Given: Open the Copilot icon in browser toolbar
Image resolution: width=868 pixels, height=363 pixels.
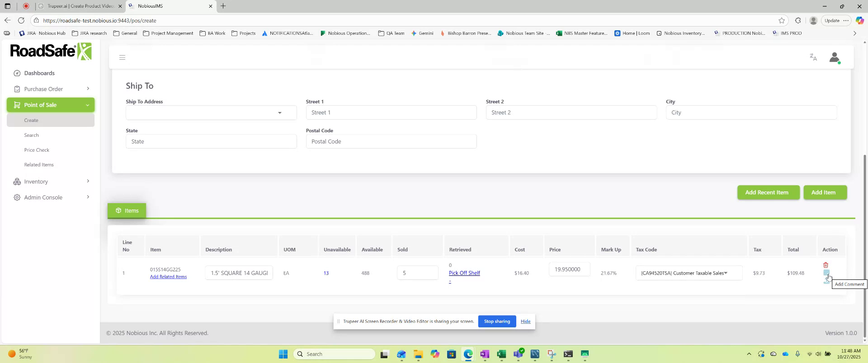Looking at the screenshot, I should click(860, 20).
